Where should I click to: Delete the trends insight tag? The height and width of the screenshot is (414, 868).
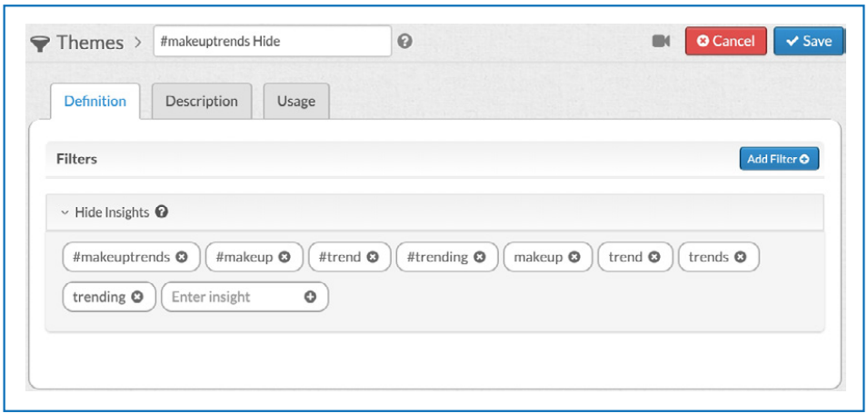(x=741, y=257)
